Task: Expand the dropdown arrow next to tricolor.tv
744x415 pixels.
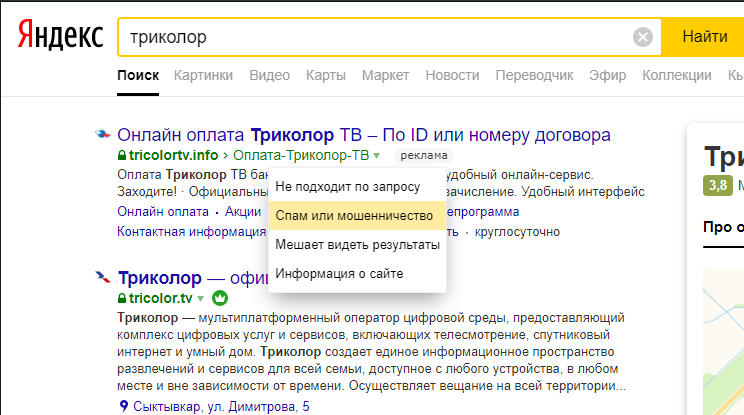Action: tap(200, 299)
